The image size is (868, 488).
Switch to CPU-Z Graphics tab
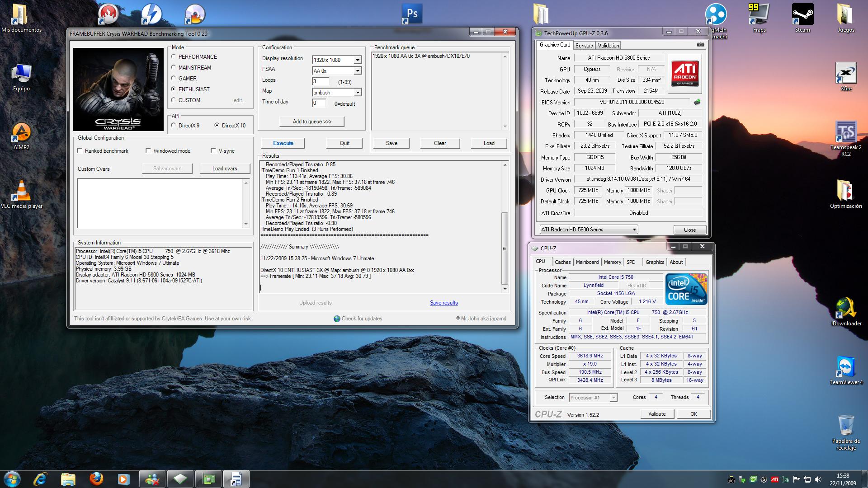pyautogui.click(x=655, y=262)
